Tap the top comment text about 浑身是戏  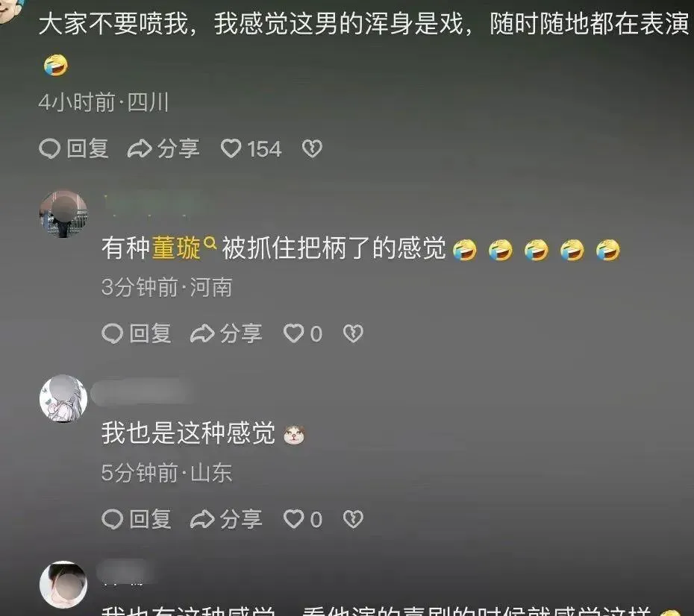coord(364,23)
